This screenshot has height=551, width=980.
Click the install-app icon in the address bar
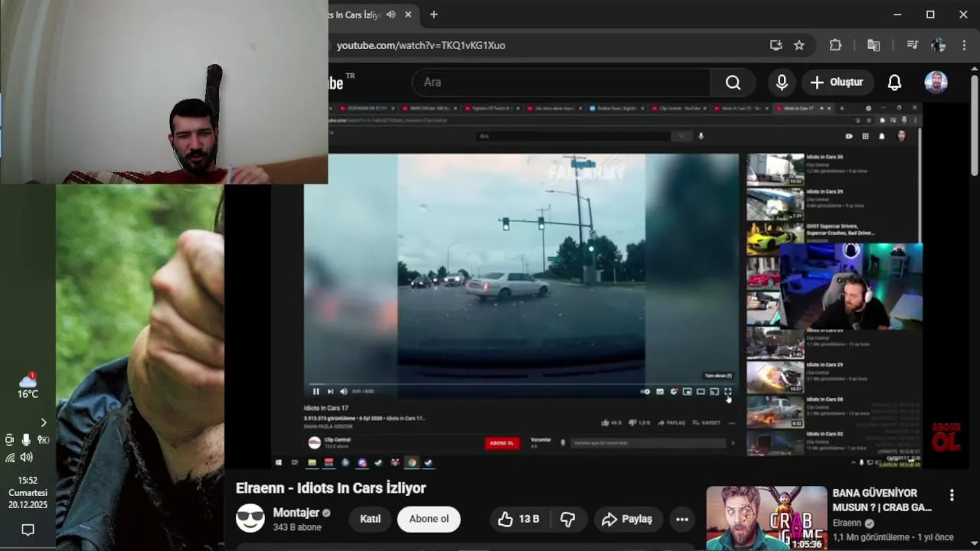tap(776, 45)
